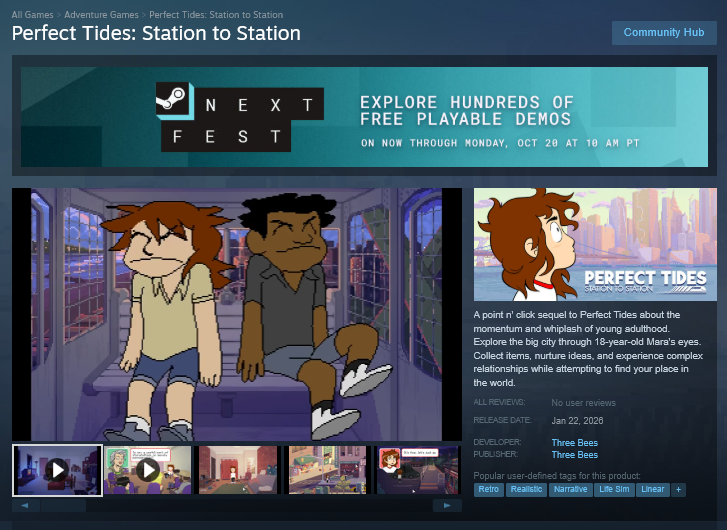Open the Community Hub
This screenshot has height=530, width=727.
coord(663,33)
